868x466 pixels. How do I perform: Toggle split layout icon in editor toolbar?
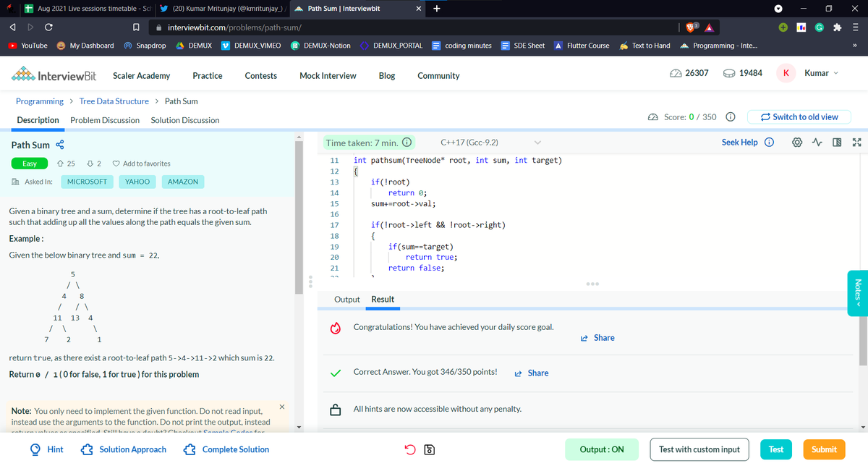click(836, 143)
